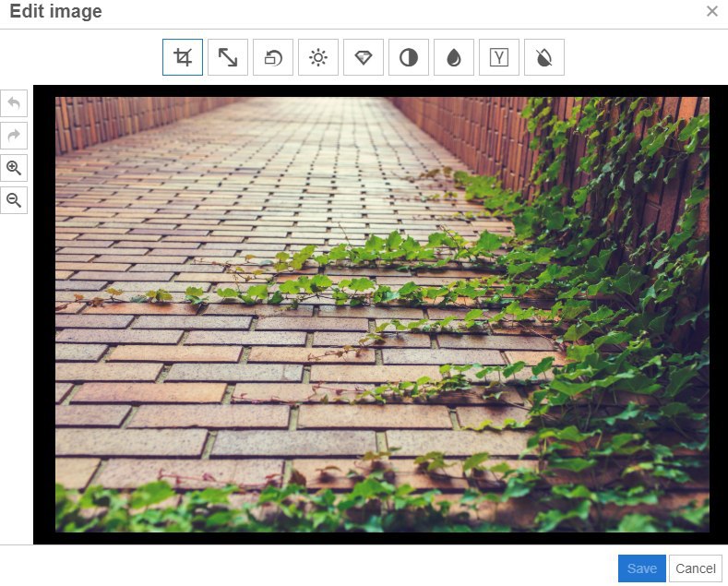The height and width of the screenshot is (586, 728).
Task: Save the edited image
Action: [641, 568]
